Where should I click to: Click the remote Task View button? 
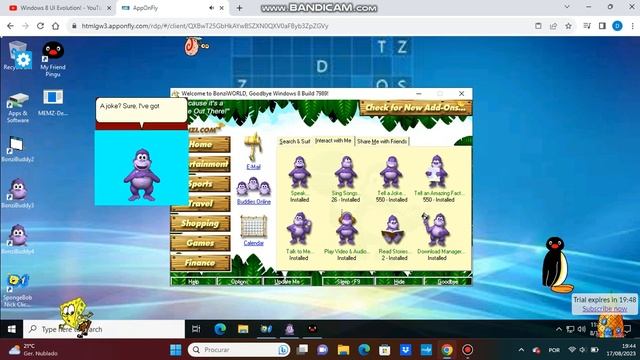[x=196, y=329]
